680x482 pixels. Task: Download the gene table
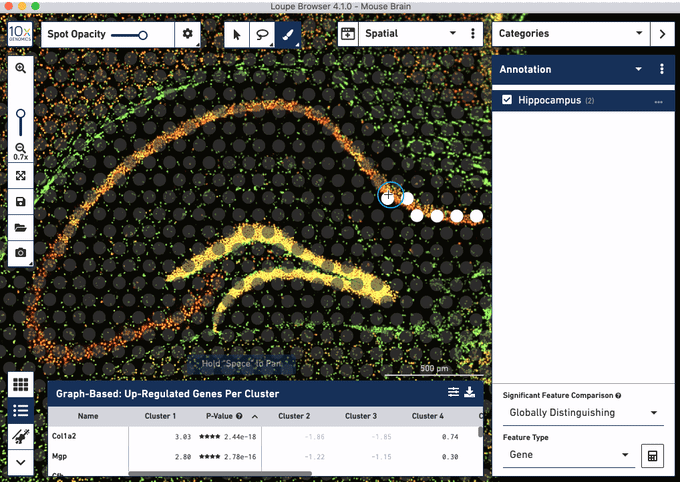coord(470,392)
